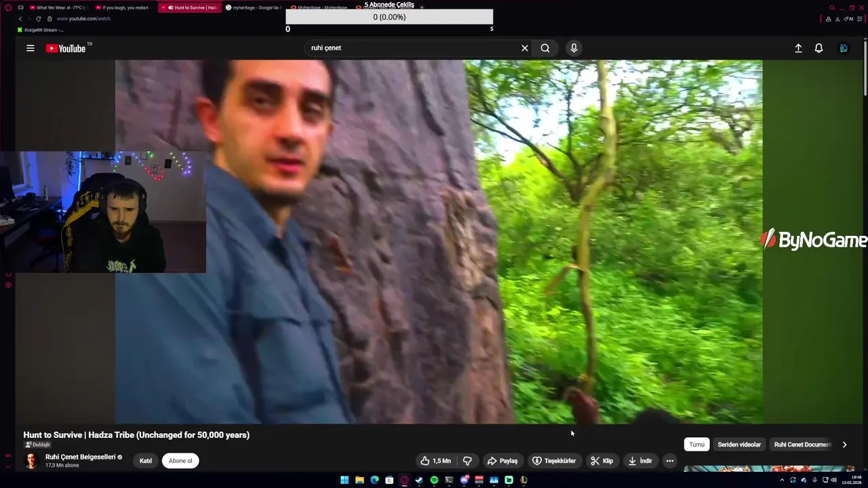Viewport: 868px width, 488px height.
Task: Open the Opera GX menu logo
Action: [x=8, y=7]
